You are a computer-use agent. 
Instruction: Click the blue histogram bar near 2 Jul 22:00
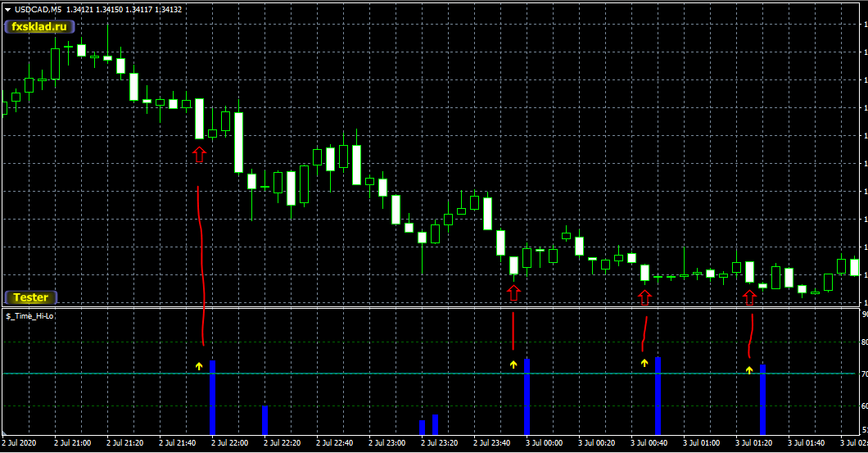point(213,397)
